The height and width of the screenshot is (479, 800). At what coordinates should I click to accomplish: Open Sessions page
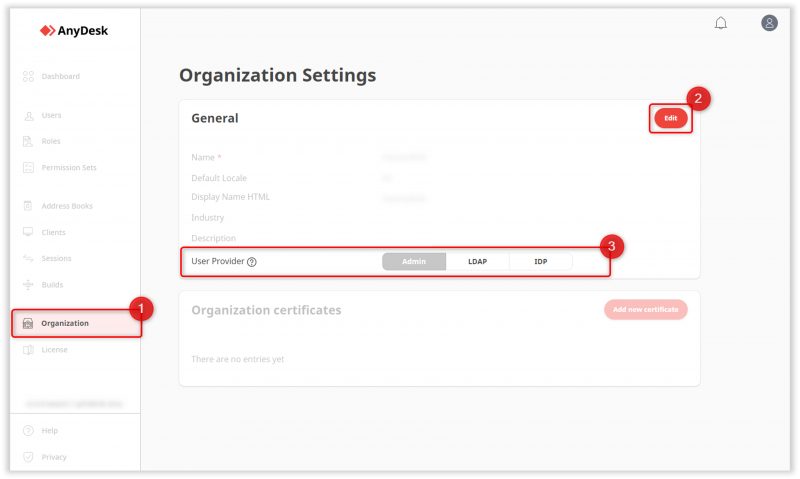point(57,258)
